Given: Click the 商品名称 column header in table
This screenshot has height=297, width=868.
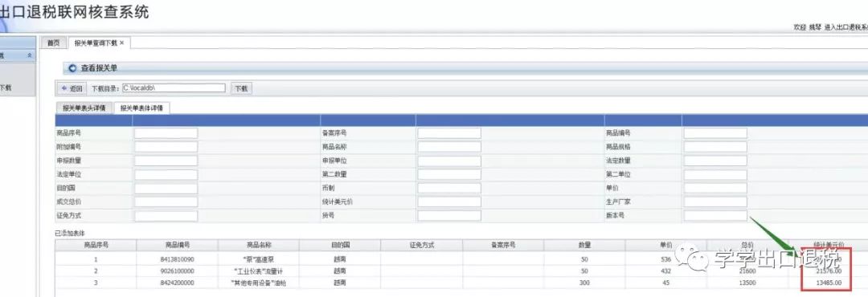Looking at the screenshot, I should pyautogui.click(x=259, y=245).
